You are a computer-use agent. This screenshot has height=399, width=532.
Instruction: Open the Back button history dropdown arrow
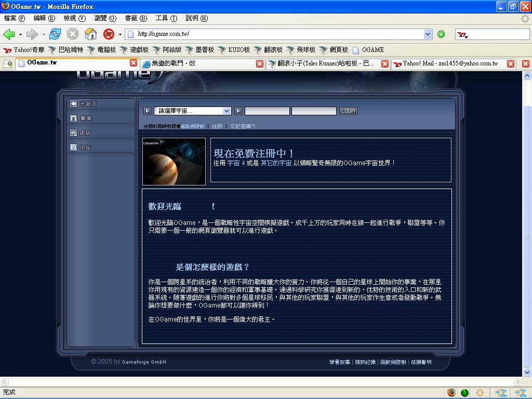click(20, 34)
